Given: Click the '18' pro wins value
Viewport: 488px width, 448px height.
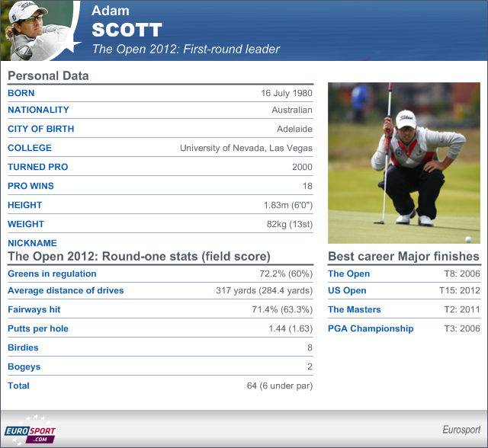Looking at the screenshot, I should [x=307, y=186].
